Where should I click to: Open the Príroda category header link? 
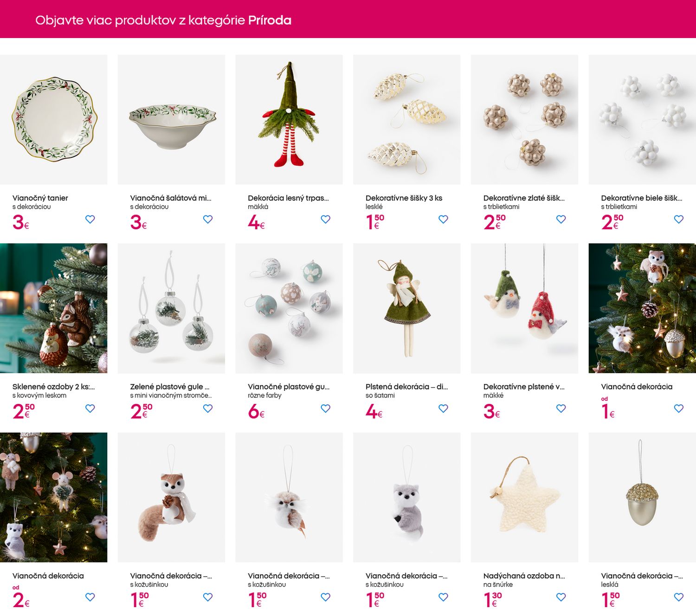tap(270, 20)
